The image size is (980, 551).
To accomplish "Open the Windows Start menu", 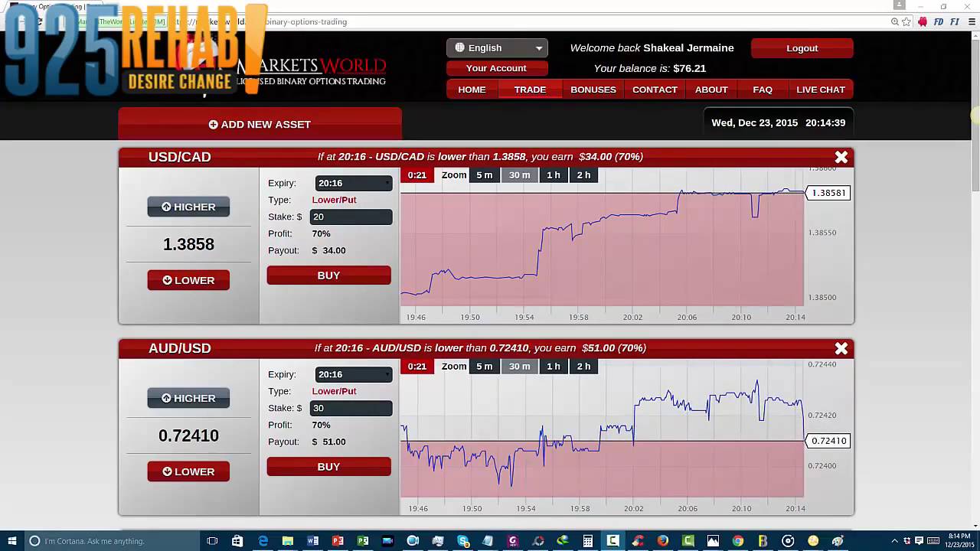I will coord(12,541).
